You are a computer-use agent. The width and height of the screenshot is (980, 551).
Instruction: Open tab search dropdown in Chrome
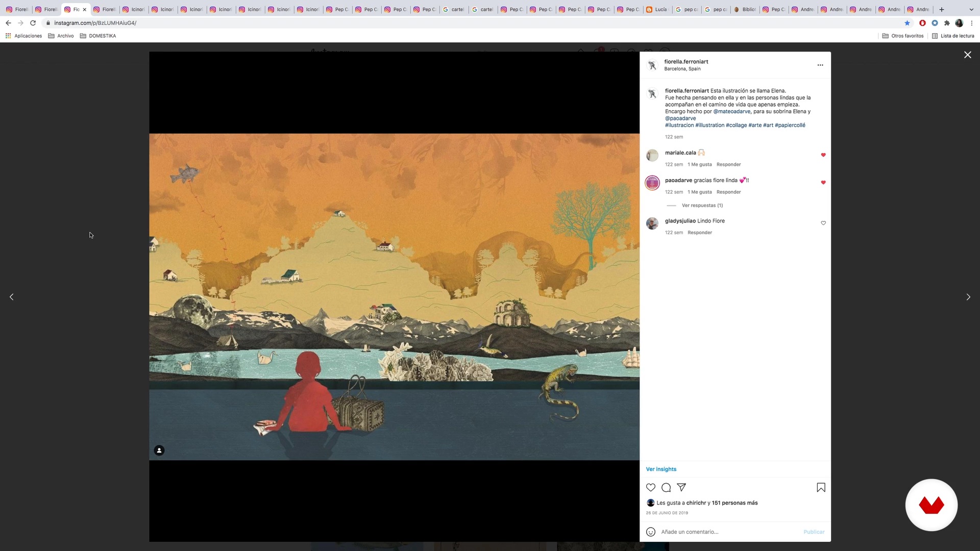[x=971, y=9]
